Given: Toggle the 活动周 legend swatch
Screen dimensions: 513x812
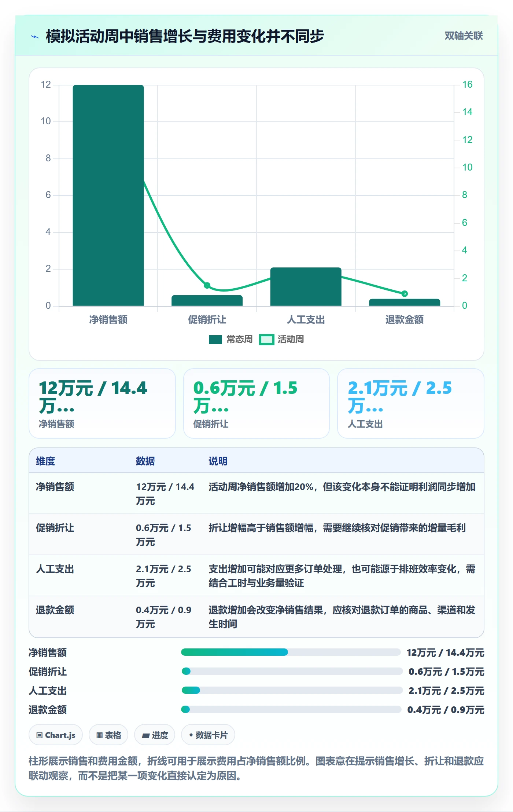Looking at the screenshot, I should [266, 340].
